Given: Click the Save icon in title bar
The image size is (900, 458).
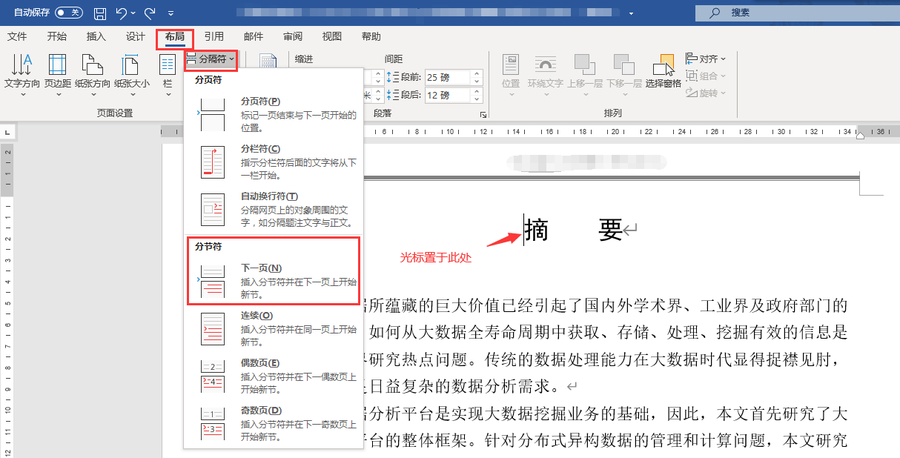Looking at the screenshot, I should point(100,13).
